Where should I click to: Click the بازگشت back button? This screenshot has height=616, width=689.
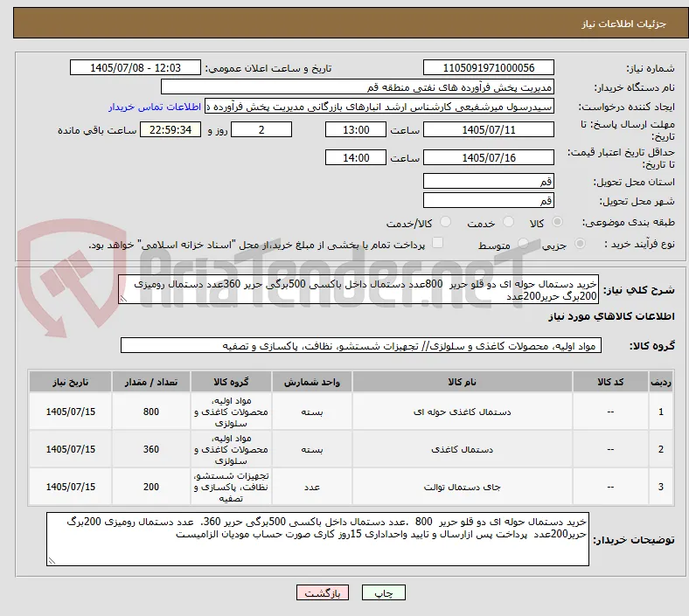323,592
